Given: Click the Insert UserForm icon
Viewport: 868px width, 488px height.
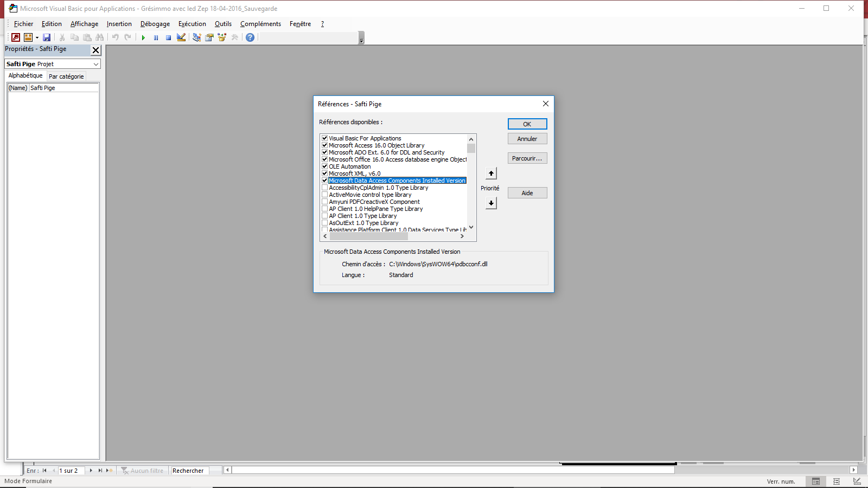Looking at the screenshot, I should pyautogui.click(x=28, y=37).
